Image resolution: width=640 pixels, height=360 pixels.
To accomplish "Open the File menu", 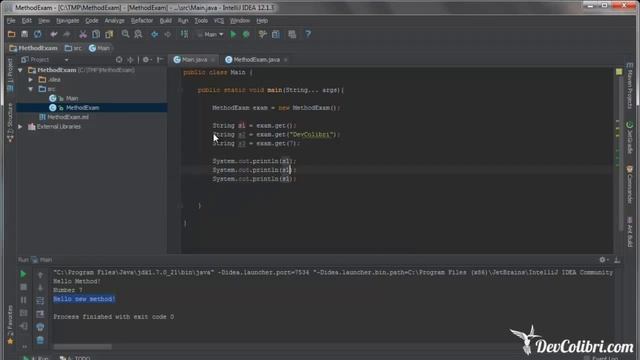I will coord(11,20).
